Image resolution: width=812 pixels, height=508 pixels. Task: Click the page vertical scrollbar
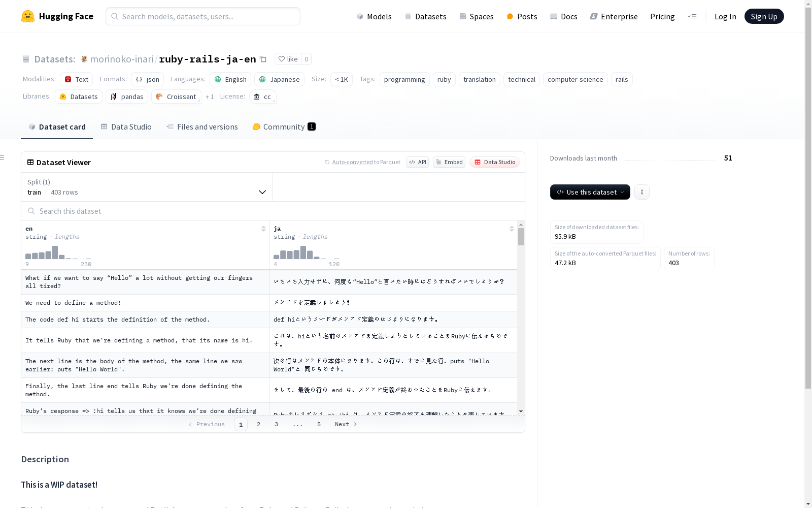click(x=808, y=198)
